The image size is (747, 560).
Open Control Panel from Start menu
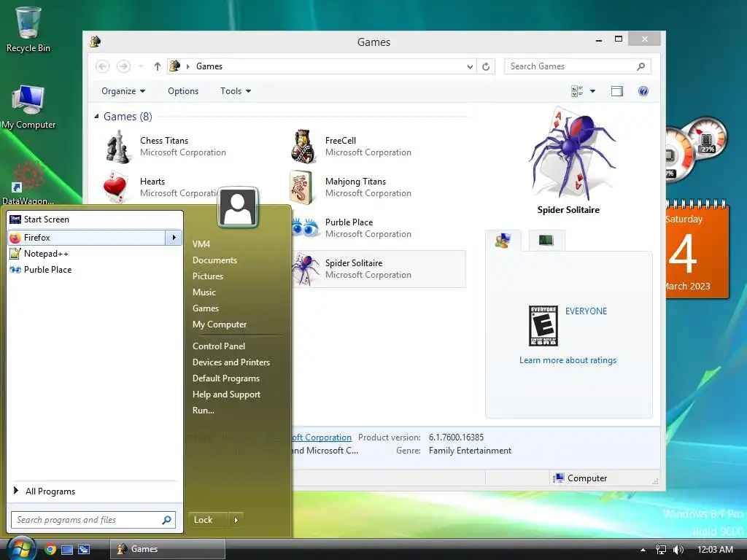click(x=219, y=346)
